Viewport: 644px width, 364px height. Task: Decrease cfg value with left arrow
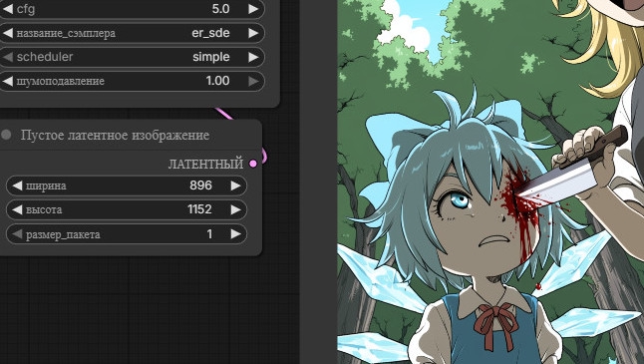(x=8, y=9)
